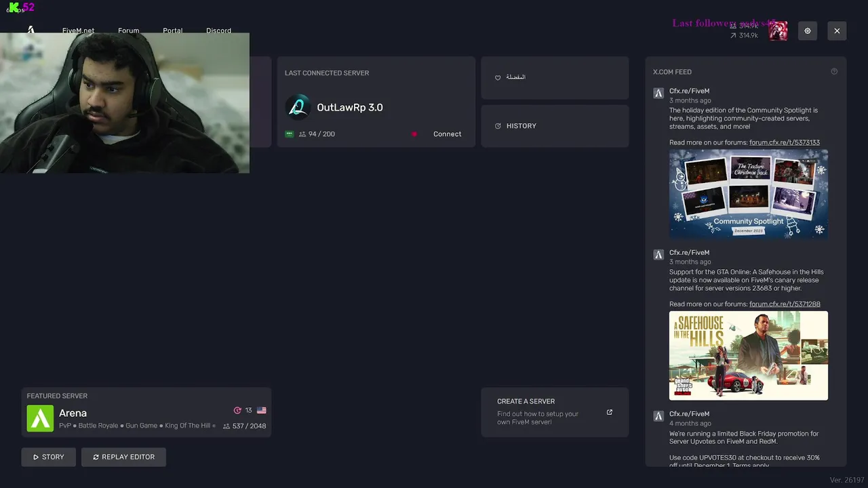Open the settings gear button
The height and width of the screenshot is (488, 868).
pos(808,30)
